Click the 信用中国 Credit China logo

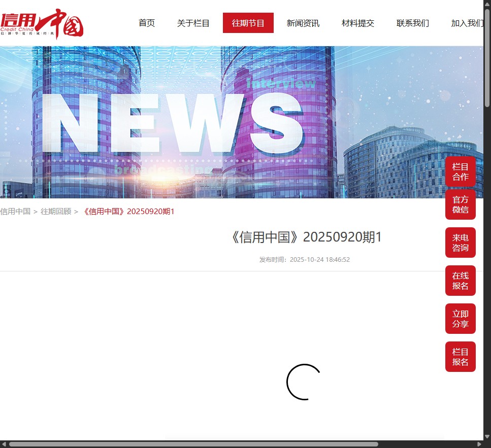(42, 24)
